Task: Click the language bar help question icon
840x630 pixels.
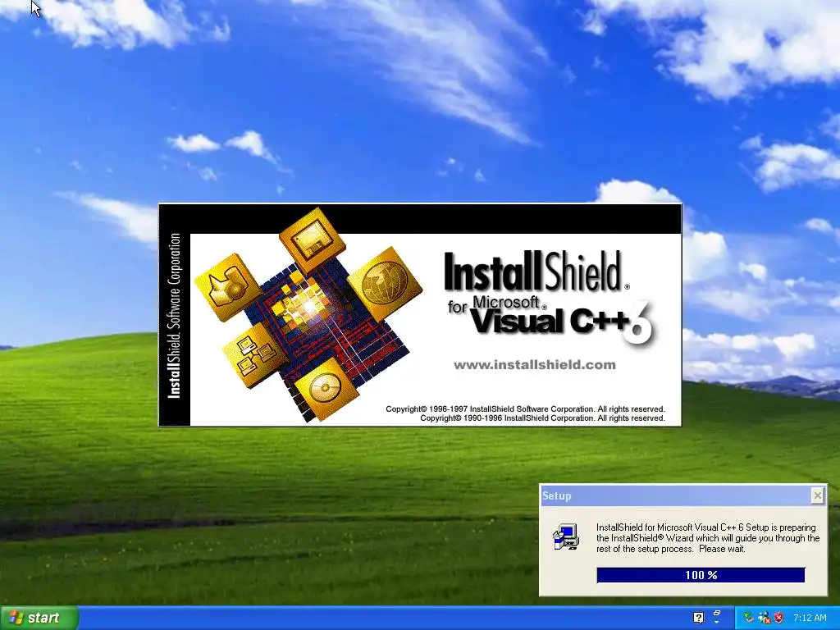Action: click(x=699, y=618)
